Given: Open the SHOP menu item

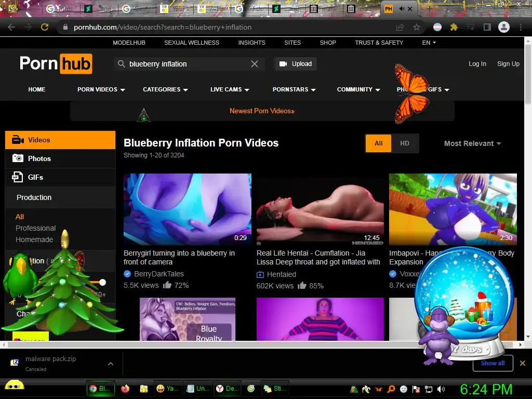Looking at the screenshot, I should tap(328, 43).
